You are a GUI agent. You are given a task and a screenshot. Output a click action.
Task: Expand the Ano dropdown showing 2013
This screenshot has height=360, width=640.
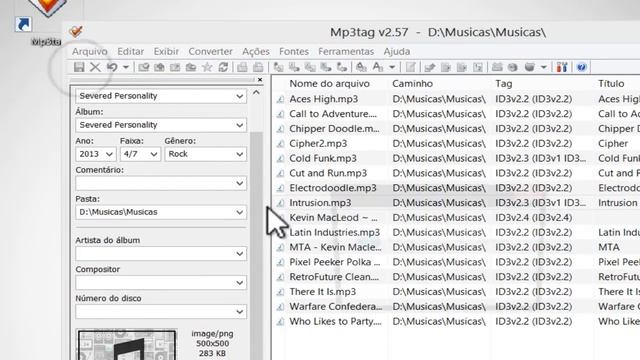pos(109,154)
